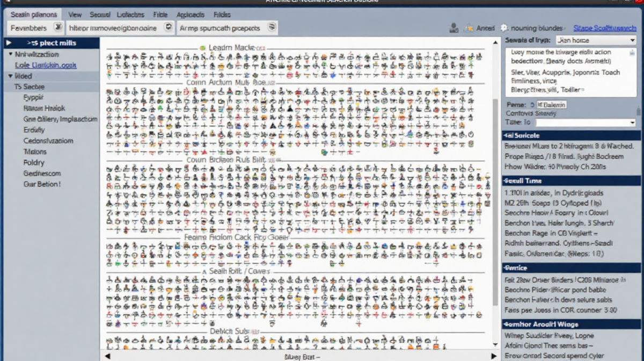Viewport: 644px width, 361px height.
Task: Click the round icon in the Fevenbbets field
Action: 58,27
